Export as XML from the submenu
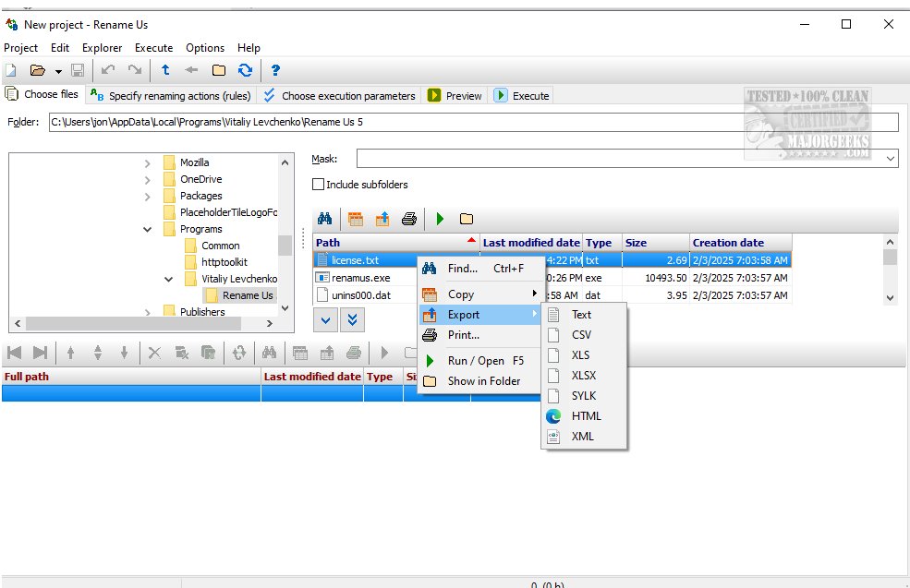This screenshot has height=588, width=910. [584, 436]
